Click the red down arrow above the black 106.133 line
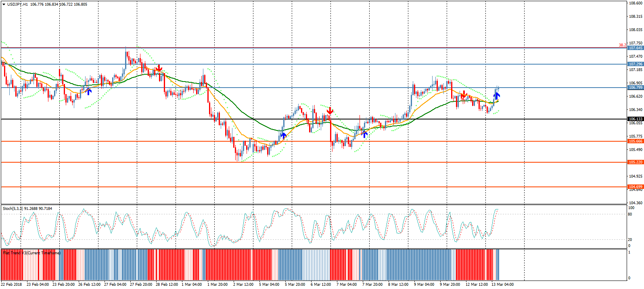Image resolution: width=644 pixels, height=289 pixels. [330, 111]
